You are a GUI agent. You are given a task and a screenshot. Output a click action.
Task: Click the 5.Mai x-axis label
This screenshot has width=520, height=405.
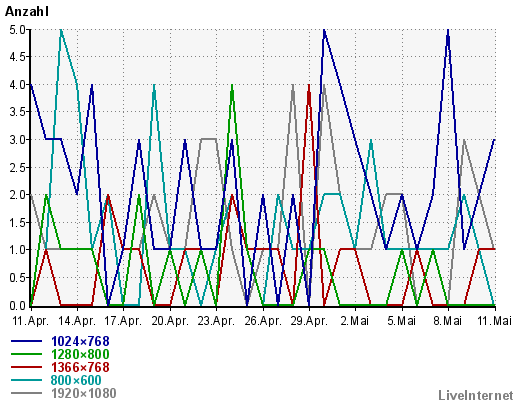[x=402, y=321]
